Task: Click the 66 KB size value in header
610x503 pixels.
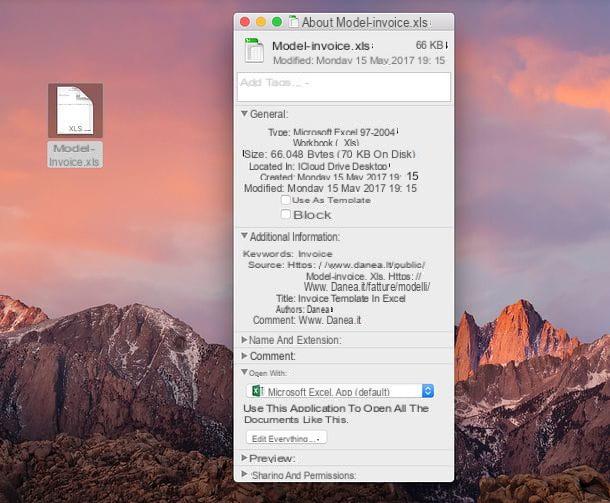Action: tap(429, 46)
